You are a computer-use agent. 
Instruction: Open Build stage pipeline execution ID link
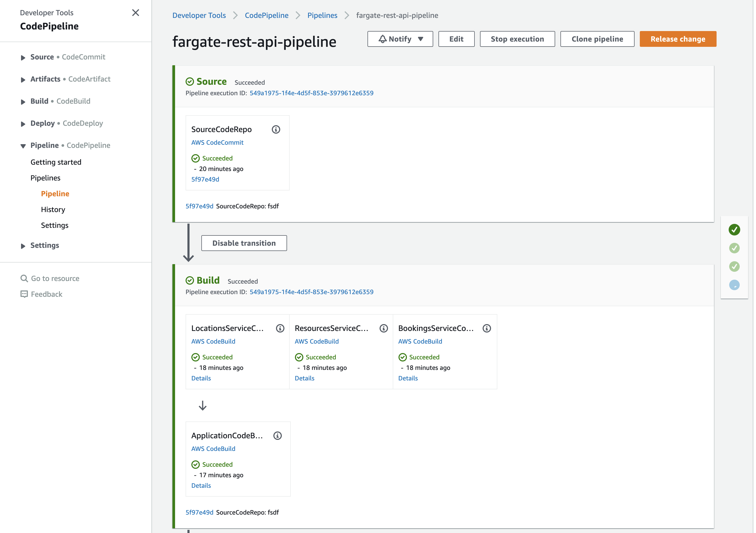point(311,292)
